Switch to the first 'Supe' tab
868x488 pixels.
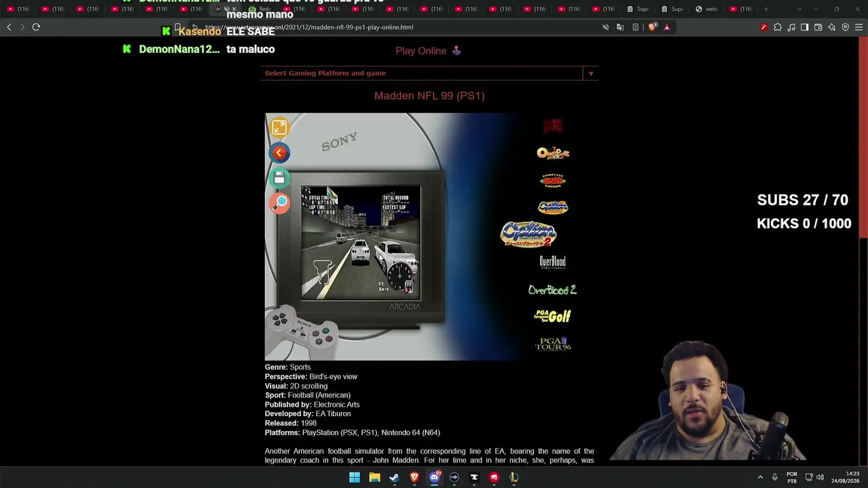[x=639, y=9]
